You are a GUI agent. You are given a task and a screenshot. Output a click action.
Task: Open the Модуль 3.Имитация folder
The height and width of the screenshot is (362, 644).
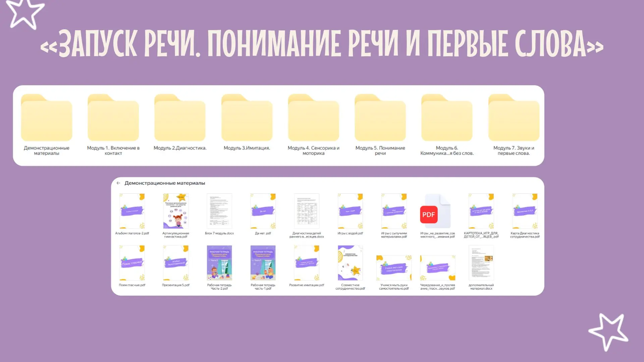coord(247,118)
